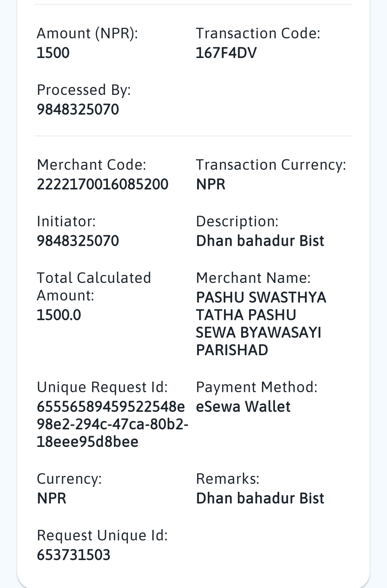Tap the Unique Request Id value

(x=113, y=424)
